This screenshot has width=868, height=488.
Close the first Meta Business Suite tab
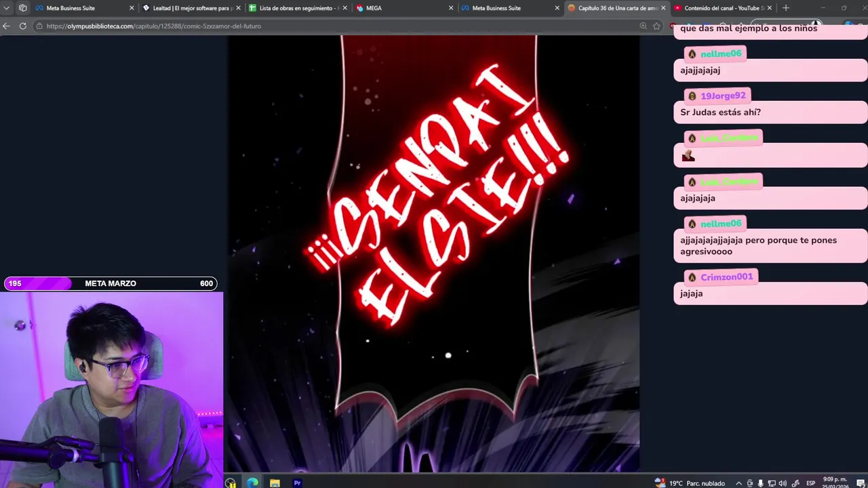132,8
